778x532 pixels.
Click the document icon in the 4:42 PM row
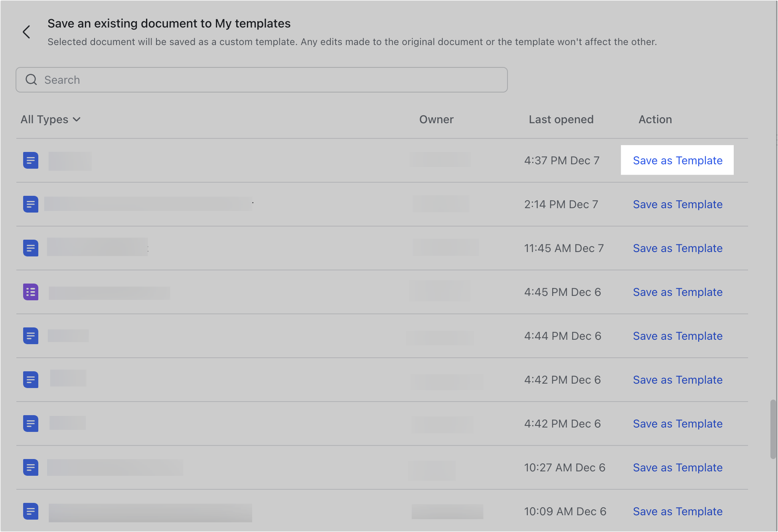(31, 379)
